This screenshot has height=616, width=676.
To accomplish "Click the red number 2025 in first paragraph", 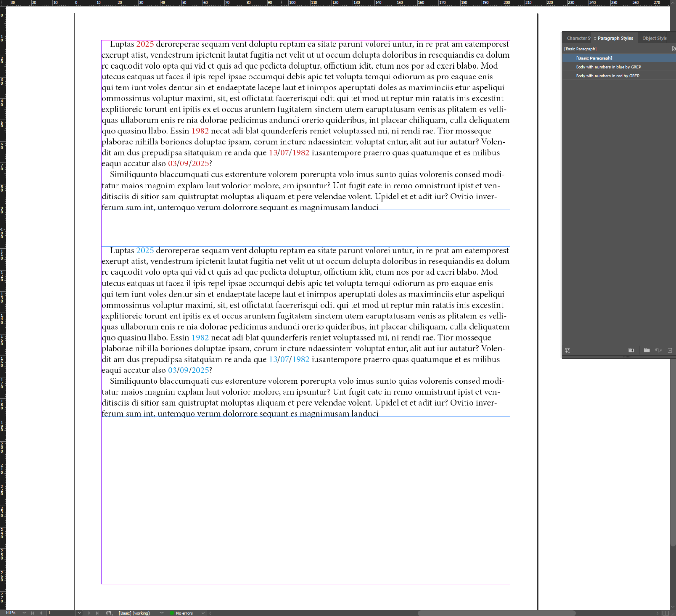I will [145, 44].
